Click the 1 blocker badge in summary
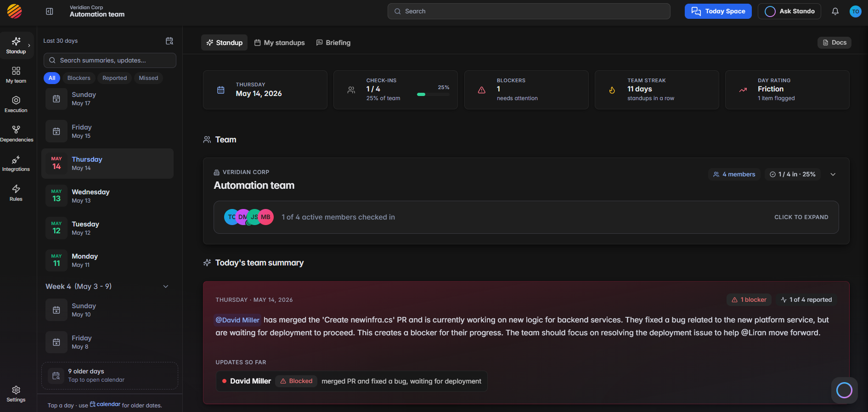The width and height of the screenshot is (868, 412). tap(749, 300)
